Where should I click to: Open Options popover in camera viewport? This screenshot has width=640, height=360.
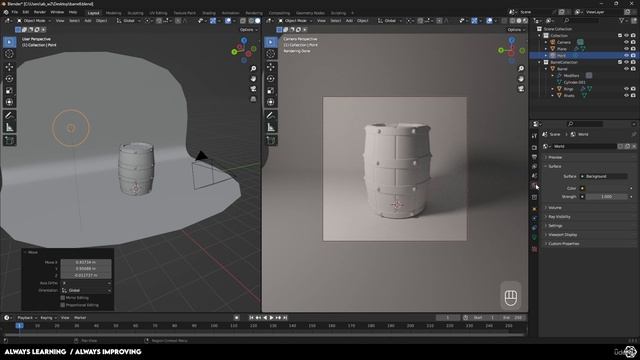(516, 30)
